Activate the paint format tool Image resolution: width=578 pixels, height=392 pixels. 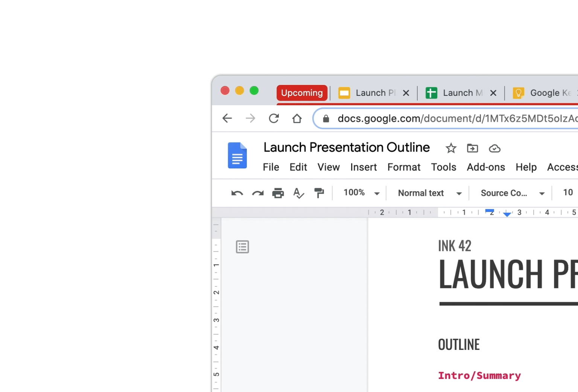(319, 193)
